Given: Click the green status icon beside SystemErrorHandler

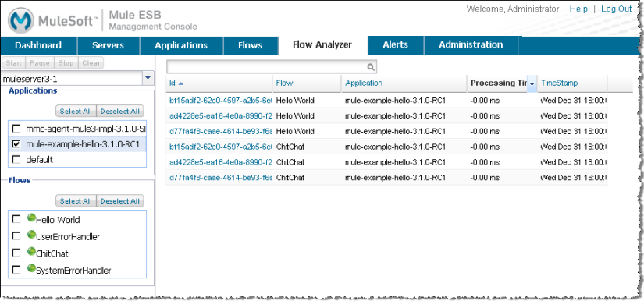Looking at the screenshot, I should coord(31,268).
